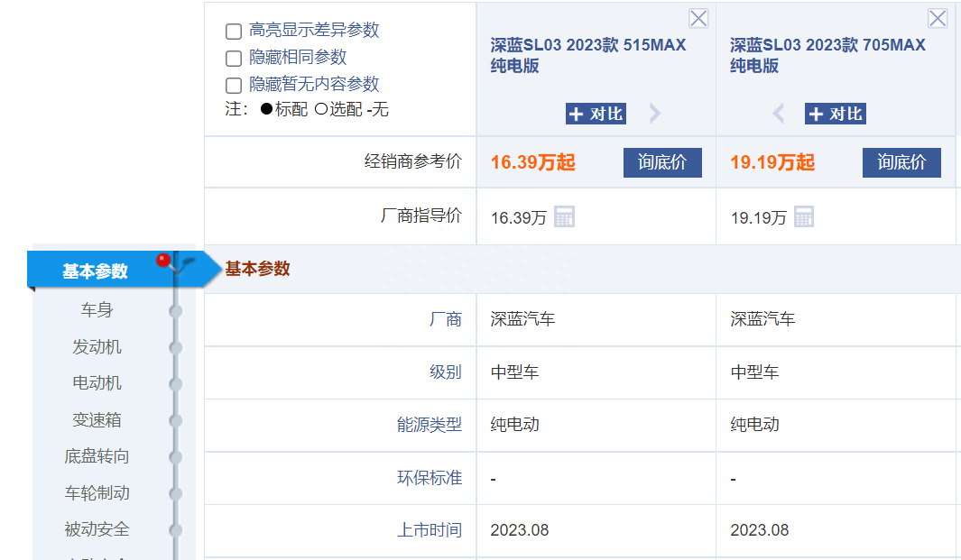Click the 上市时间 parameter label
The height and width of the screenshot is (560, 961).
click(x=430, y=530)
